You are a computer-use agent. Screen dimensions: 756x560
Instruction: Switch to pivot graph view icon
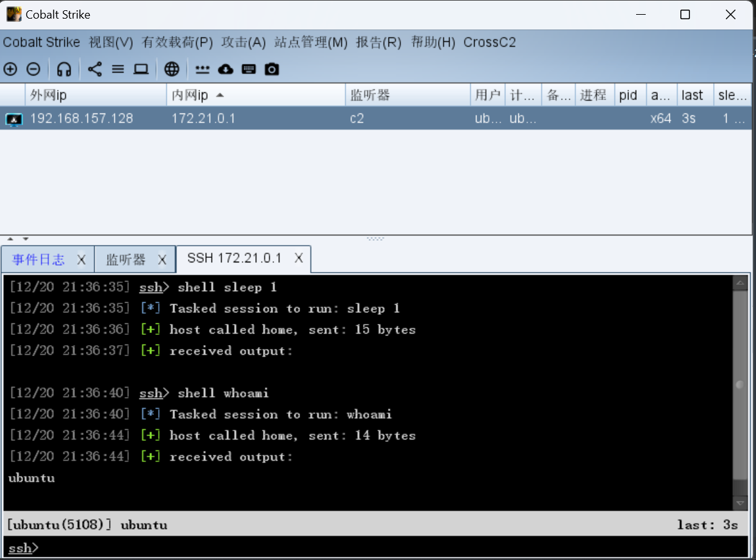(x=95, y=69)
